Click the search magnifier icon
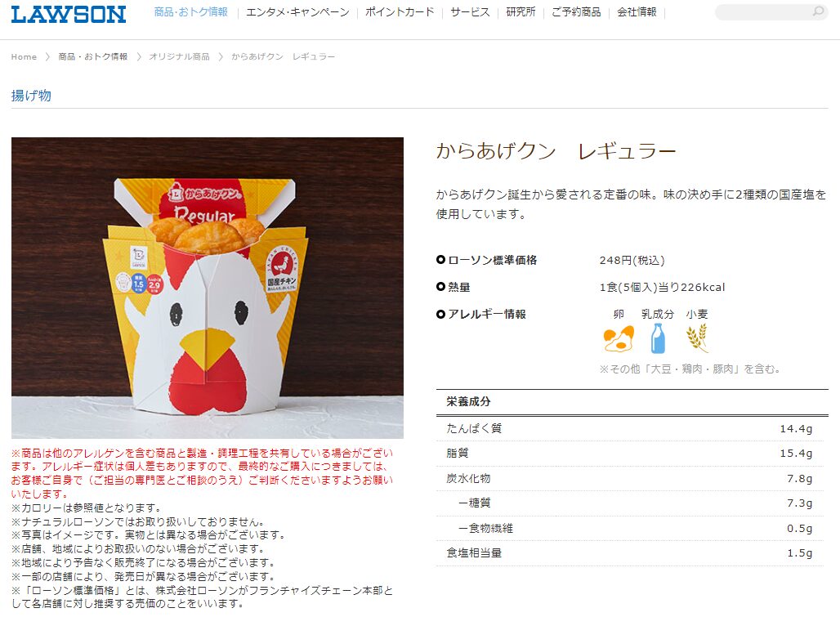Image resolution: width=840 pixels, height=626 pixels. coord(817,11)
